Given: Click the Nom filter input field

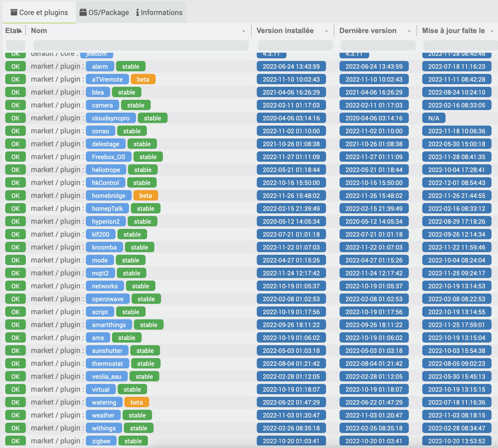Looking at the screenshot, I should coord(141,45).
